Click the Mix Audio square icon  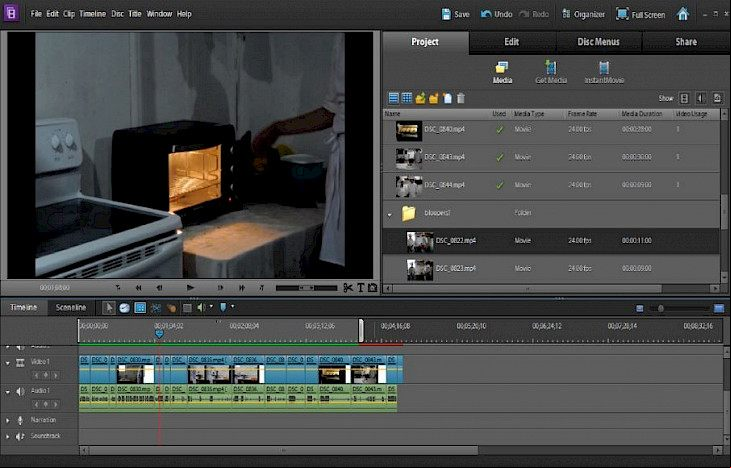coord(187,308)
